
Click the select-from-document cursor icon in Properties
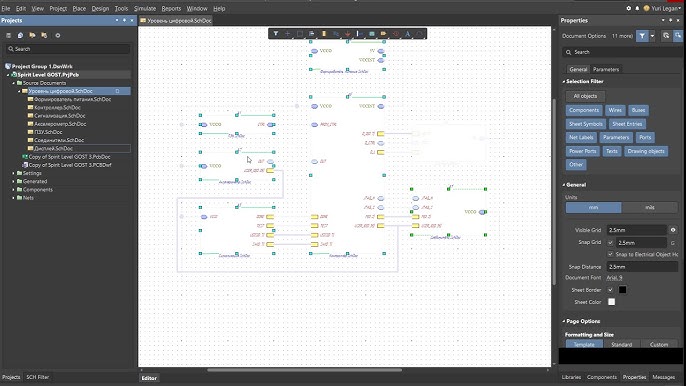click(x=666, y=36)
